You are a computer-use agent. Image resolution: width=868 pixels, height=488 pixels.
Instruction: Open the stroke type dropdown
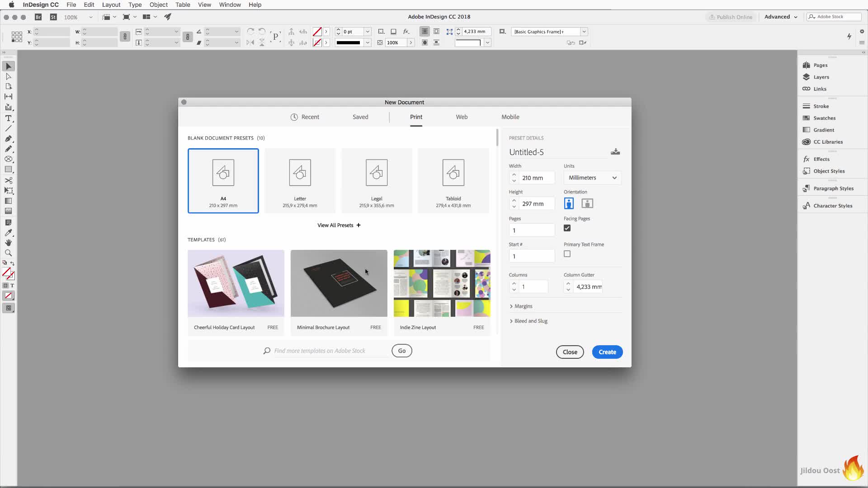tap(368, 42)
